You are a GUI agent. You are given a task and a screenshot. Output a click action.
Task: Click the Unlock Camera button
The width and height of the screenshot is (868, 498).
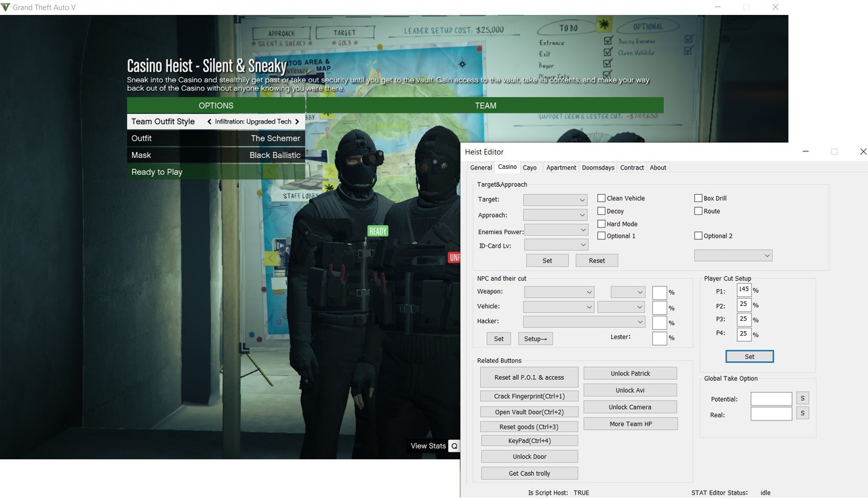[630, 407]
